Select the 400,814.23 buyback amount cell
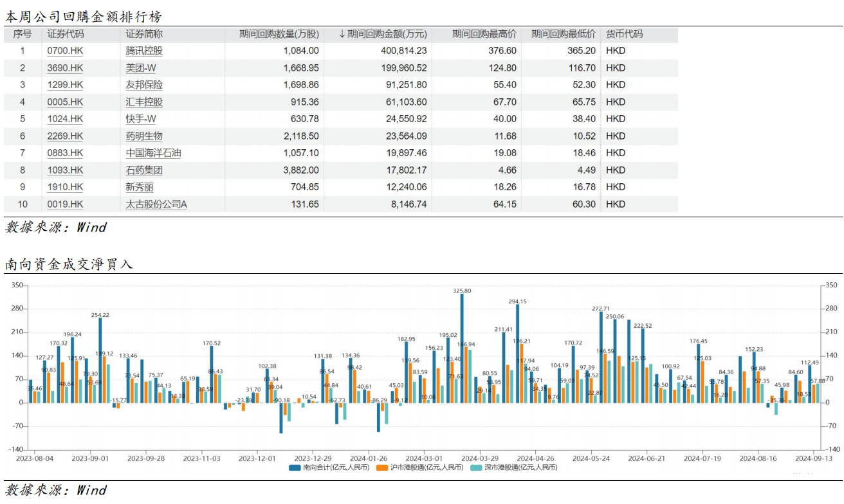 [x=404, y=51]
